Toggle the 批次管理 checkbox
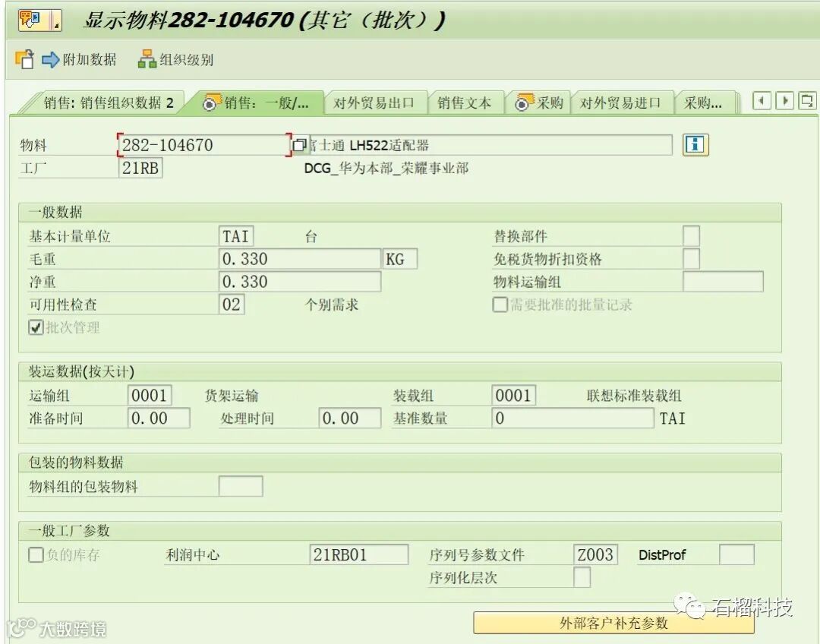 point(36,327)
